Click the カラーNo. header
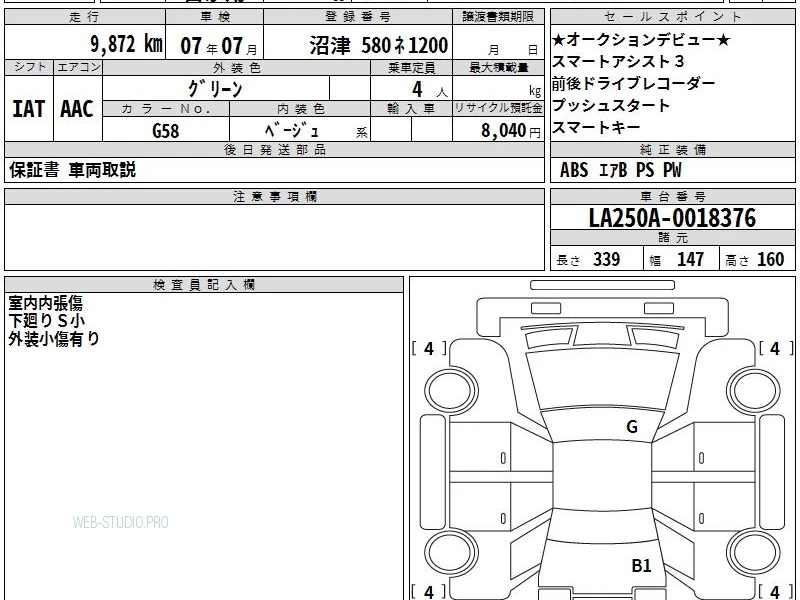 (166, 109)
